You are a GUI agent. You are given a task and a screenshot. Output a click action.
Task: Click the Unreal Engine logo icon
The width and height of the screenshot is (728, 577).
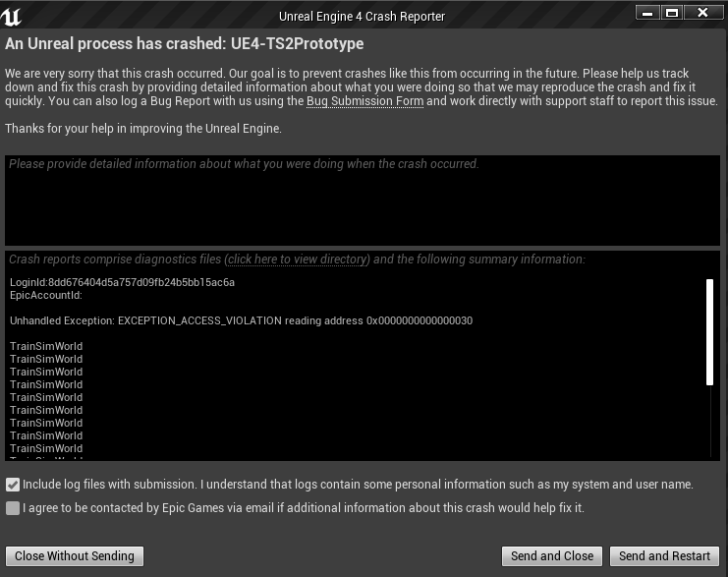point(14,14)
